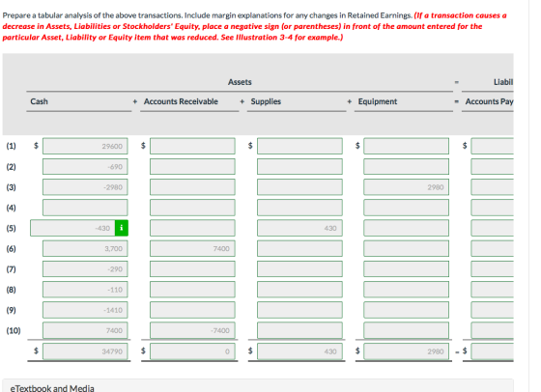Viewport: 541px width, 392px height.
Task: Select Supplies total field showing 430
Action: coord(299,351)
